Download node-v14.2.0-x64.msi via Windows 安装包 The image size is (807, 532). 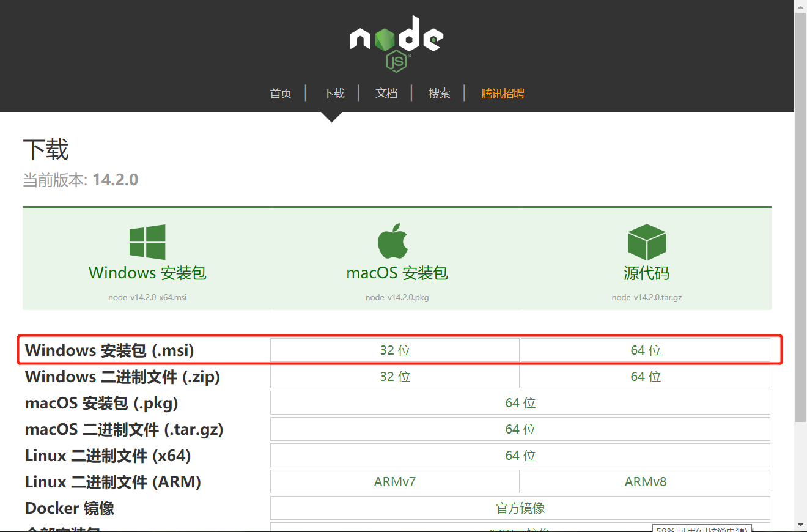(147, 273)
